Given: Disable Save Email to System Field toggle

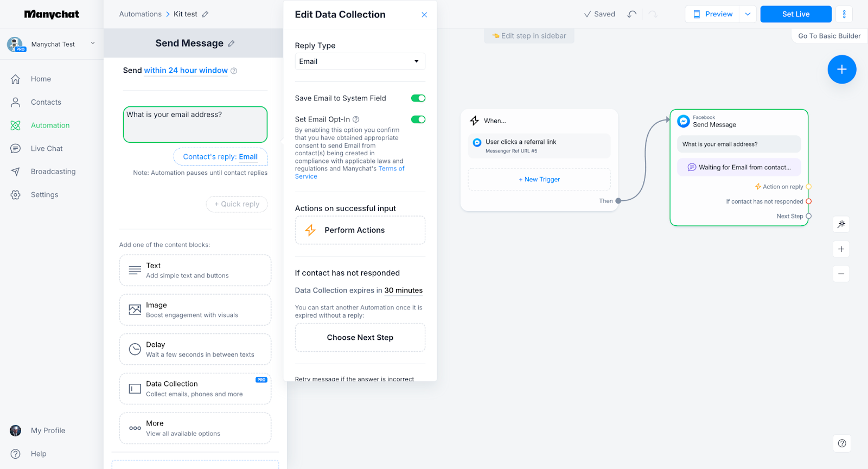Looking at the screenshot, I should click(x=418, y=98).
